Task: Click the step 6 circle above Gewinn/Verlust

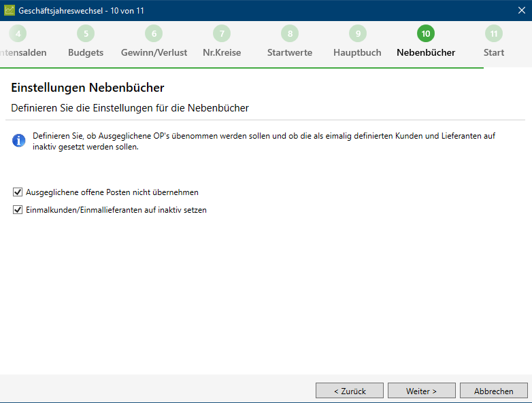Action: pyautogui.click(x=154, y=33)
